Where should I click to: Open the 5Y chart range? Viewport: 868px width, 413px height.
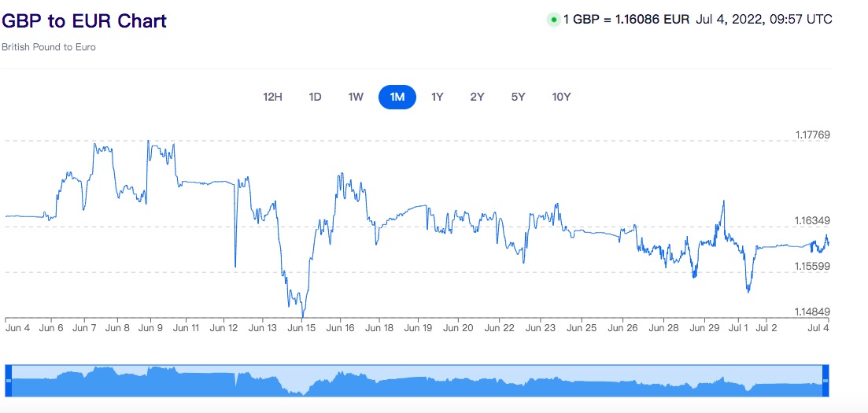coord(518,97)
